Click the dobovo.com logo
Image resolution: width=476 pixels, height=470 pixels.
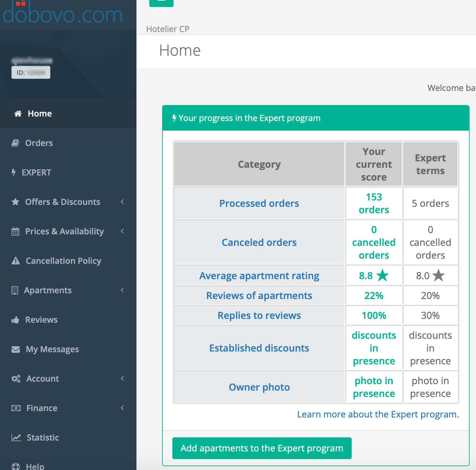[x=63, y=12]
